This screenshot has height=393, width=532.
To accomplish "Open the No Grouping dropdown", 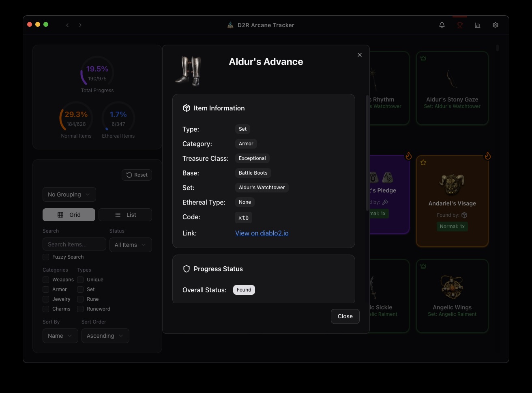I will 69,194.
